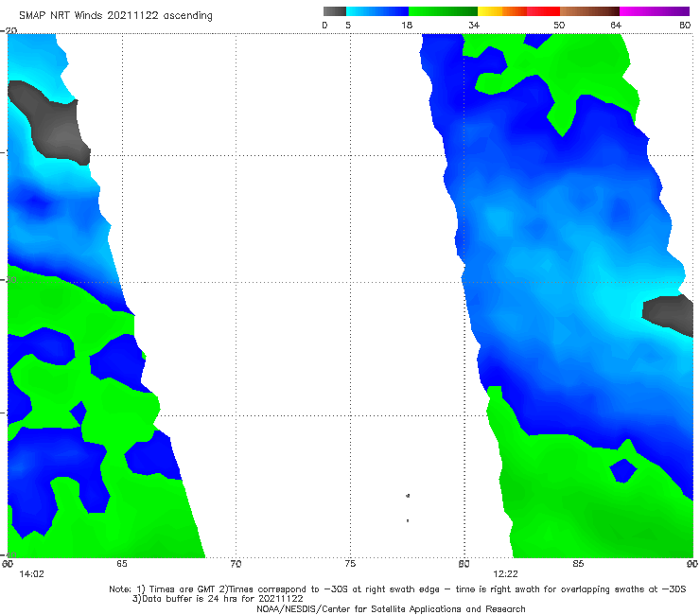The width and height of the screenshot is (700, 615).
Task: Click the colorbar label '34'
Action: click(474, 26)
